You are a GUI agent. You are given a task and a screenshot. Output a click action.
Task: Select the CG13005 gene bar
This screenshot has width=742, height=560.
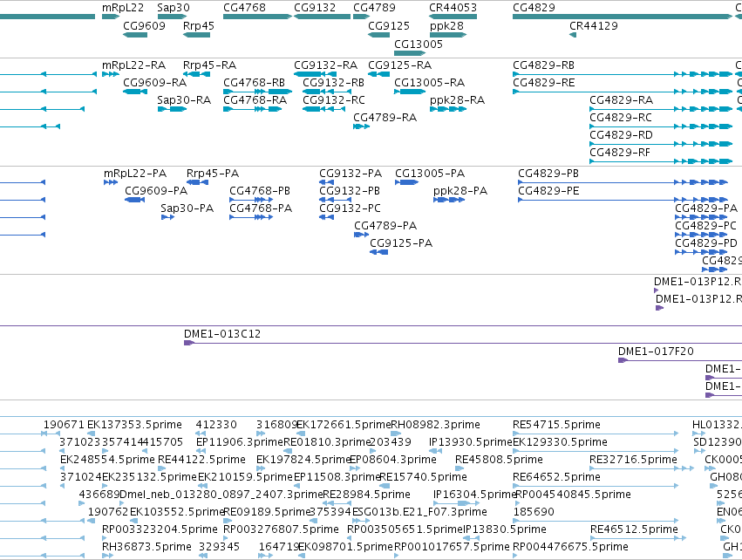410,53
